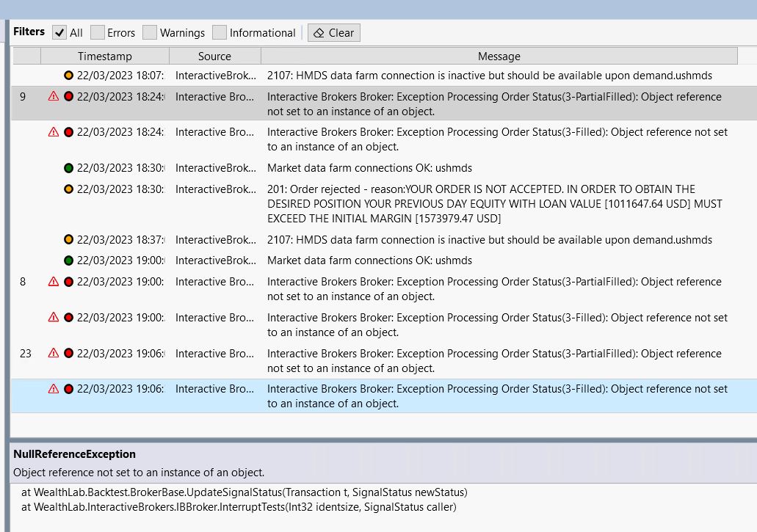Image resolution: width=757 pixels, height=532 pixels.
Task: Sort by the Timestamp column header
Action: pos(105,57)
